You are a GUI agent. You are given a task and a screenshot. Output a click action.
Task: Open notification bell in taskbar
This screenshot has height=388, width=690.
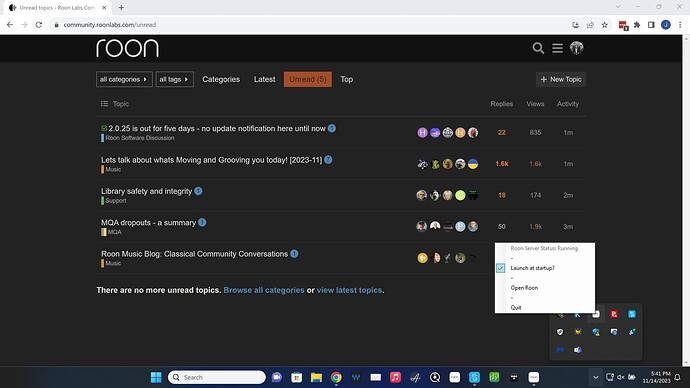[x=678, y=377]
